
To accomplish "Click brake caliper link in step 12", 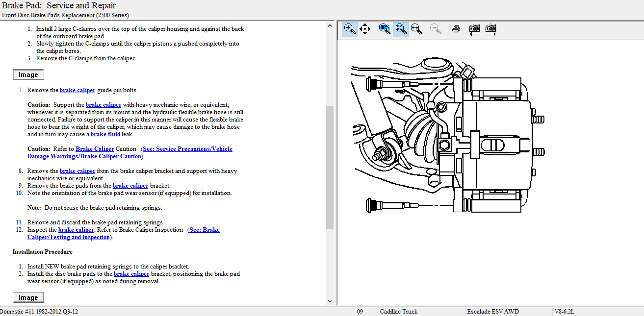I will 76,230.
